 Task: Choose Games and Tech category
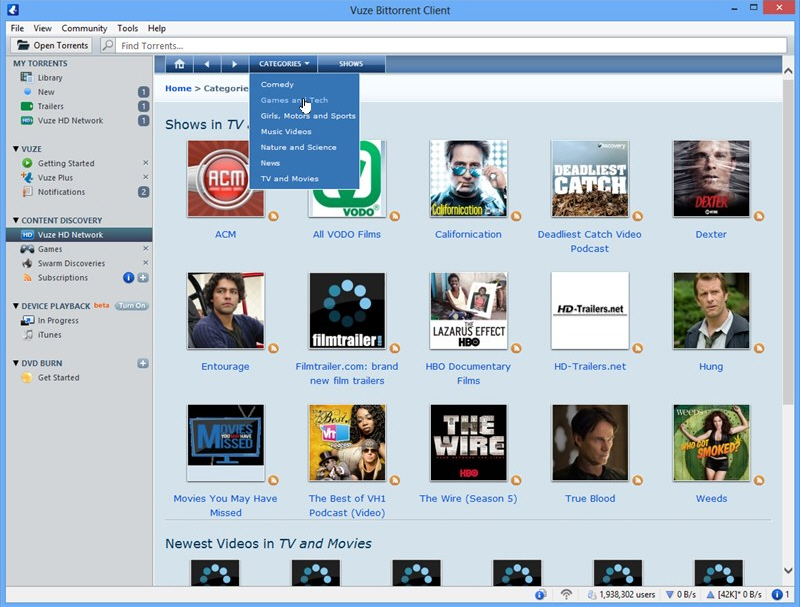pyautogui.click(x=294, y=100)
